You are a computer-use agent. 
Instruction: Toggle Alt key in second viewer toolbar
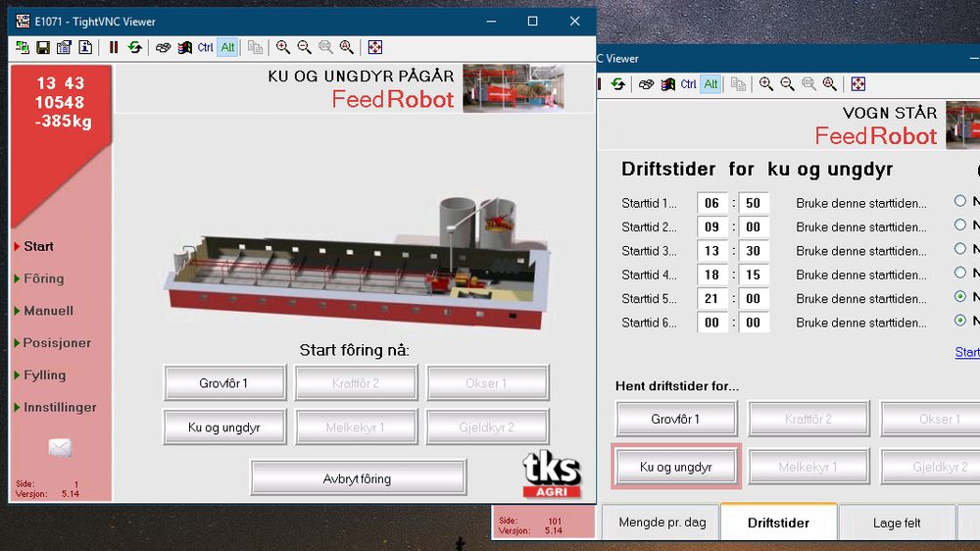point(710,84)
